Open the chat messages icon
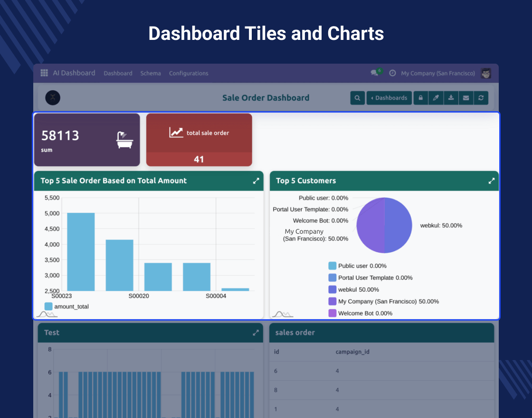This screenshot has height=418, width=532. (x=374, y=73)
